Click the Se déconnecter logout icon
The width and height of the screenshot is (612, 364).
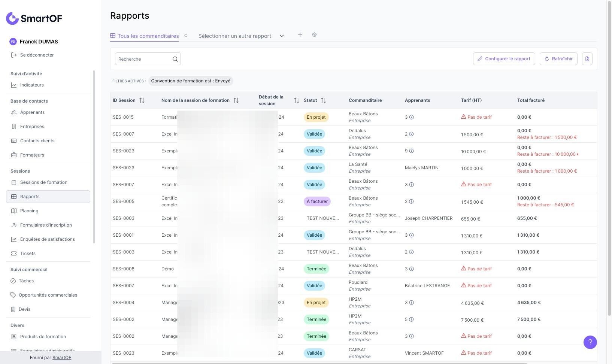[14, 55]
